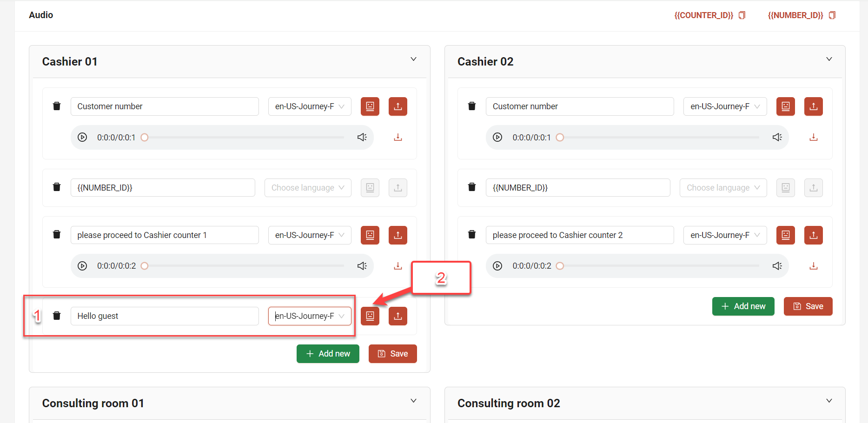Generate speech for Cashier counter 1 text

[370, 235]
